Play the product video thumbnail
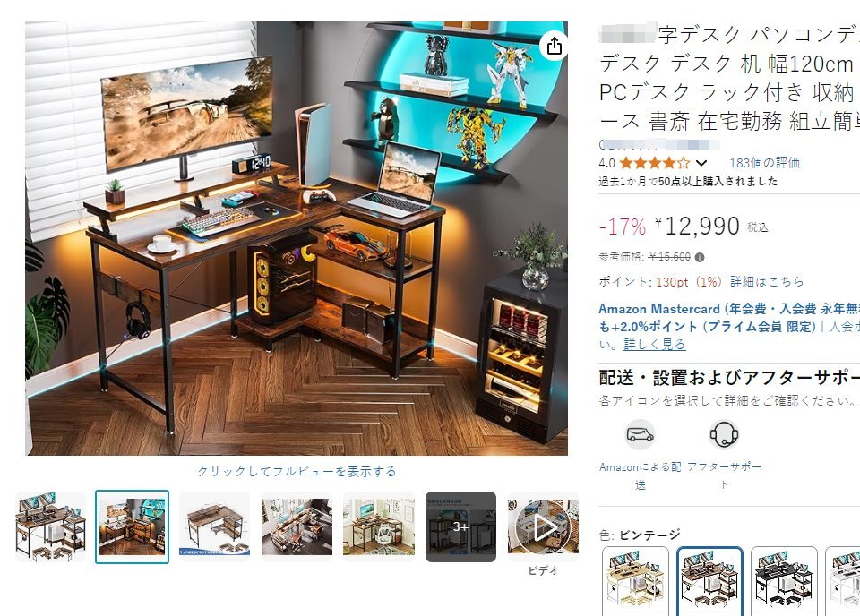 pos(543,526)
